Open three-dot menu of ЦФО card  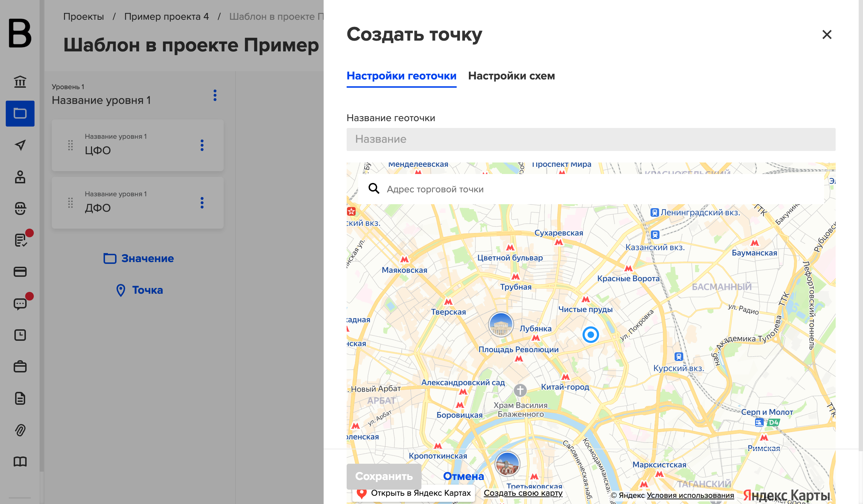point(202,145)
